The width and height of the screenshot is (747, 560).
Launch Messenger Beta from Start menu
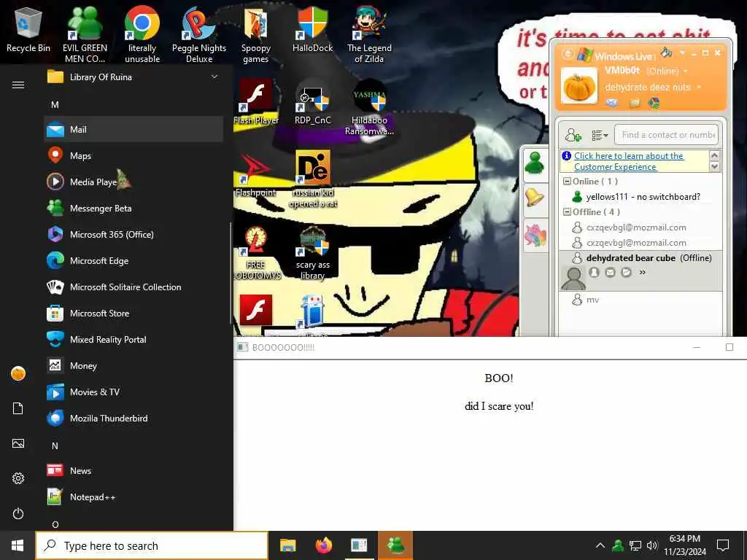pos(133,208)
